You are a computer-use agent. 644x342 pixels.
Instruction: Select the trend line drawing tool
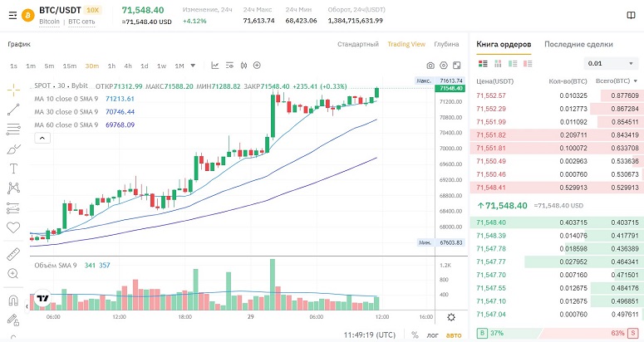12,108
